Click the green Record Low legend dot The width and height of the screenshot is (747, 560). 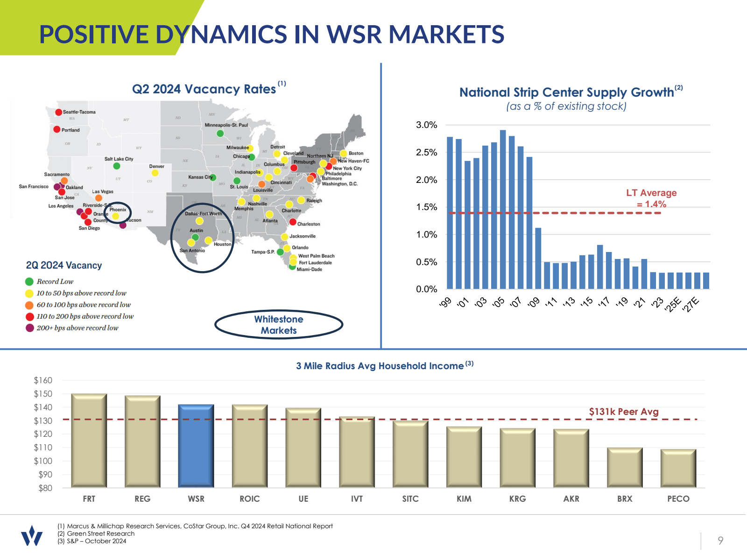click(x=29, y=281)
